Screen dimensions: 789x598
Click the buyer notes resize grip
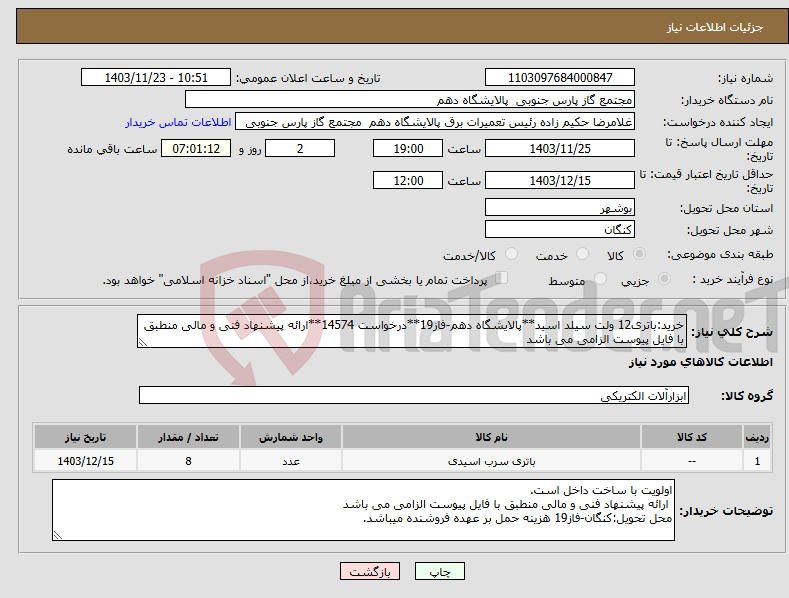point(58,535)
